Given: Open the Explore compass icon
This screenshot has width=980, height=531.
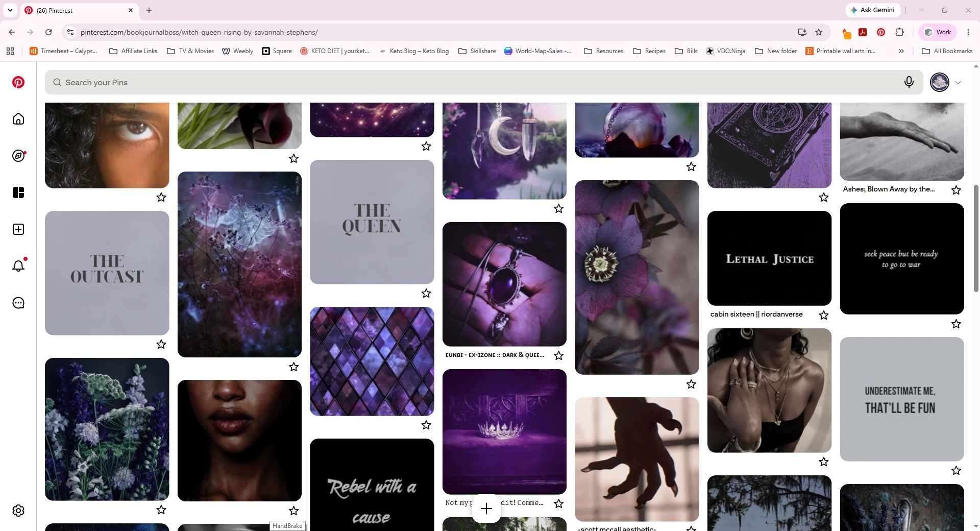Looking at the screenshot, I should click(x=18, y=156).
